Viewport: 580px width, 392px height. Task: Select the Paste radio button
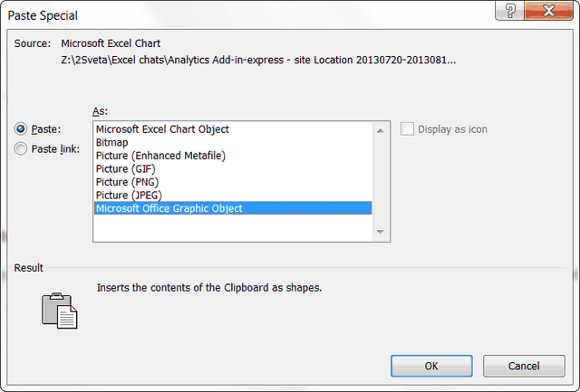22,129
